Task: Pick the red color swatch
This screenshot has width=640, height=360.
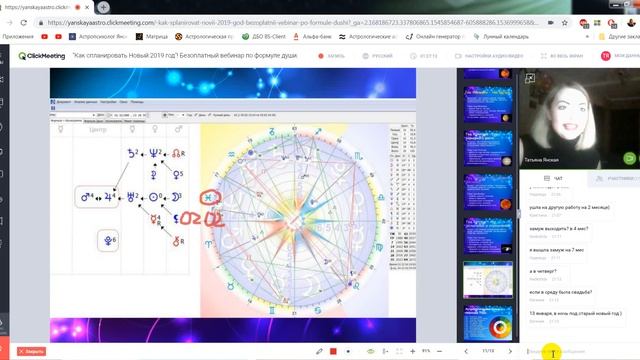Action: coord(333,351)
